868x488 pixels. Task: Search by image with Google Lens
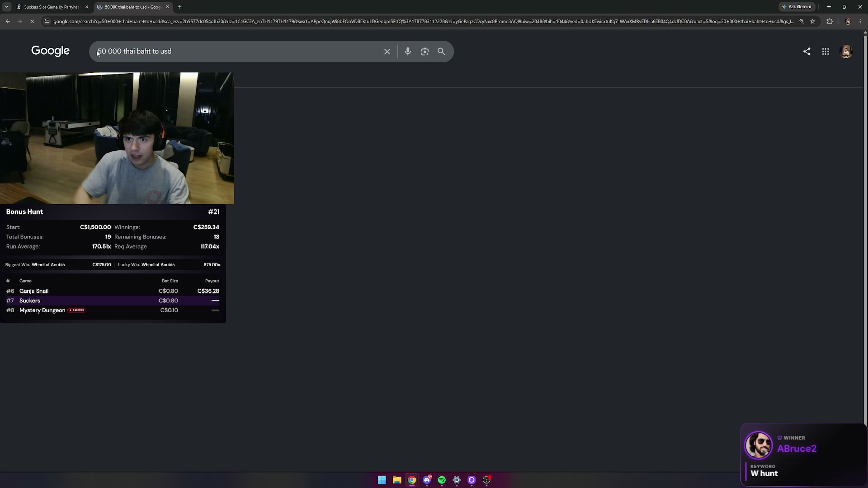[425, 52]
